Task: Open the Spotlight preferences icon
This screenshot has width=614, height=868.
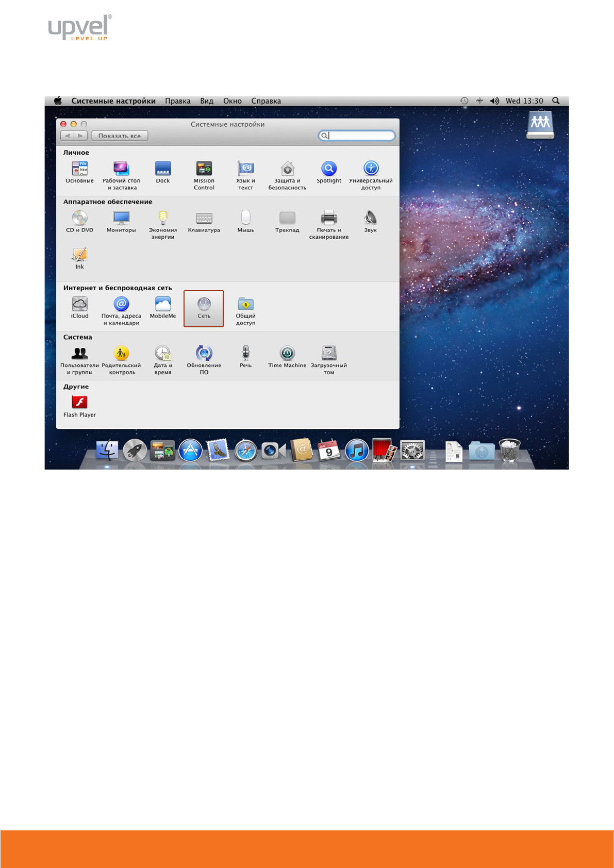Action: pos(329,169)
